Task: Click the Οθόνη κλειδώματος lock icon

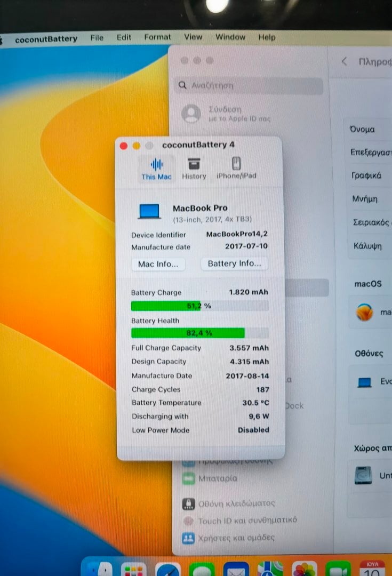Action: click(x=188, y=503)
